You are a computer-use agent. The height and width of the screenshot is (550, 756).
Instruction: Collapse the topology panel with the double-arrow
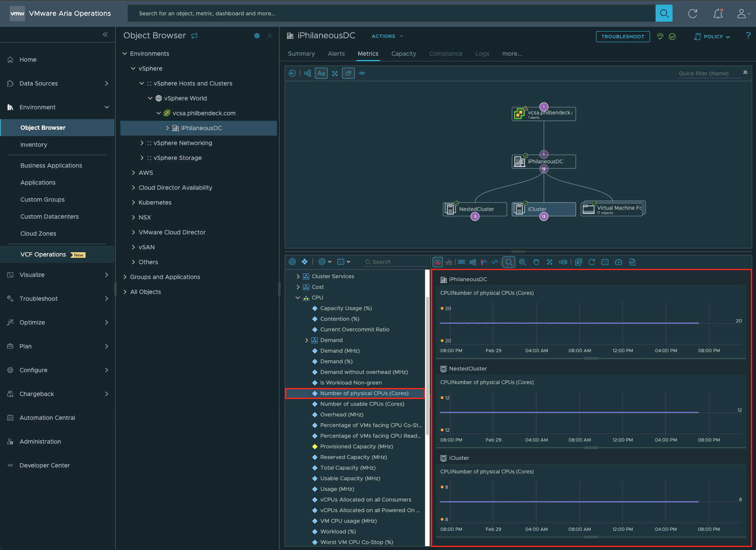(x=745, y=72)
